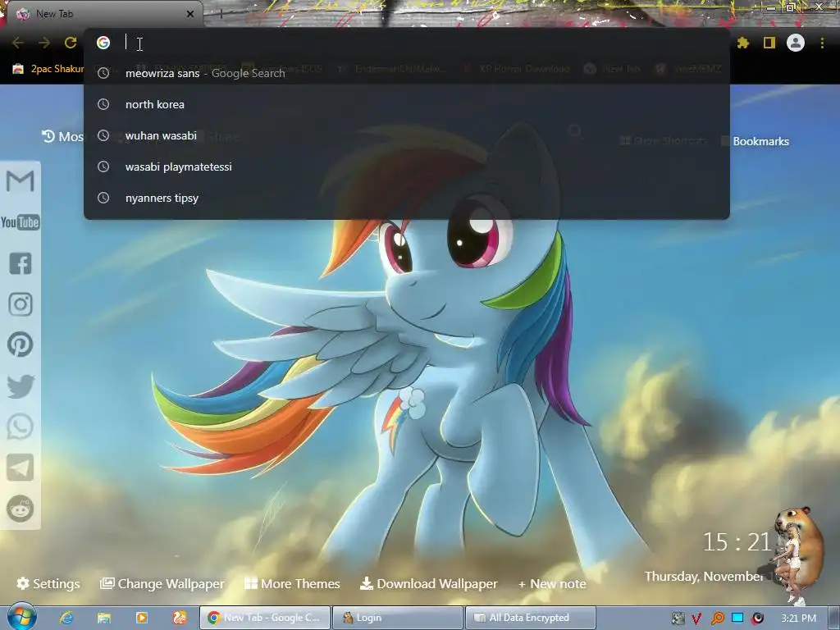Open the Chrome profile avatar
This screenshot has width=840, height=630.
pos(796,43)
